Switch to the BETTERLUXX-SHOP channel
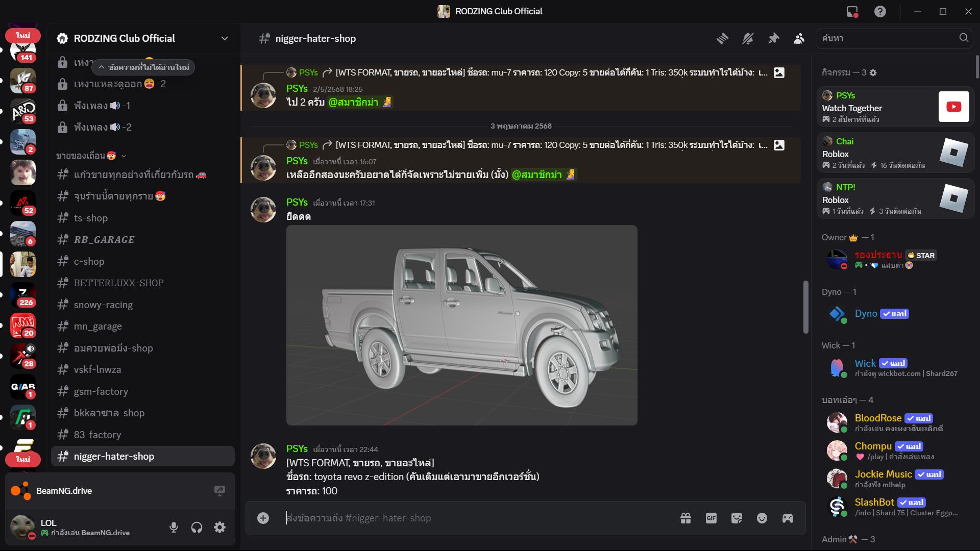Image resolution: width=980 pixels, height=551 pixels. point(143,283)
